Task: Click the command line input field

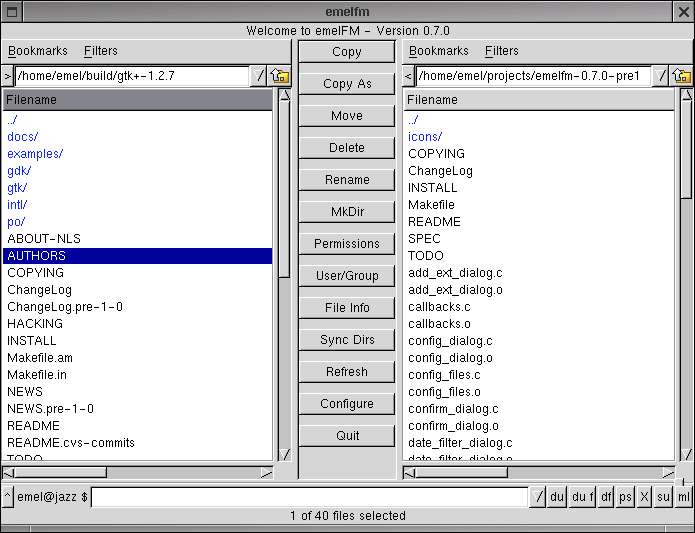Action: pos(309,497)
